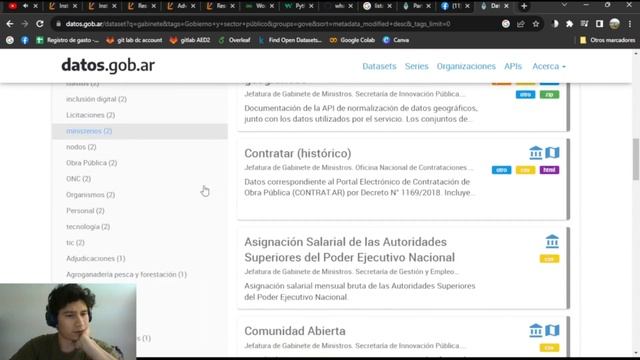The width and height of the screenshot is (640, 360).
Task: Open the browser profile avatar
Action: point(614,24)
